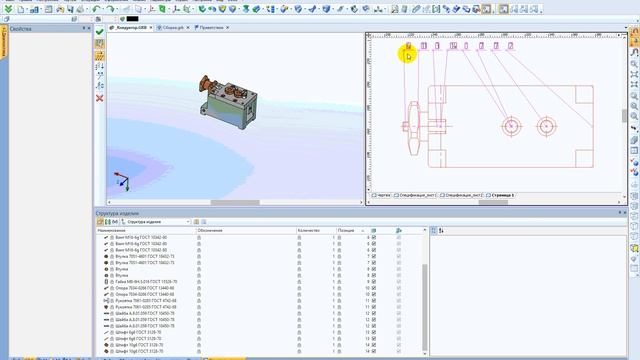640x360 pixels.
Task: Open the dropdown arrow next to undo
Action: pos(103,9)
